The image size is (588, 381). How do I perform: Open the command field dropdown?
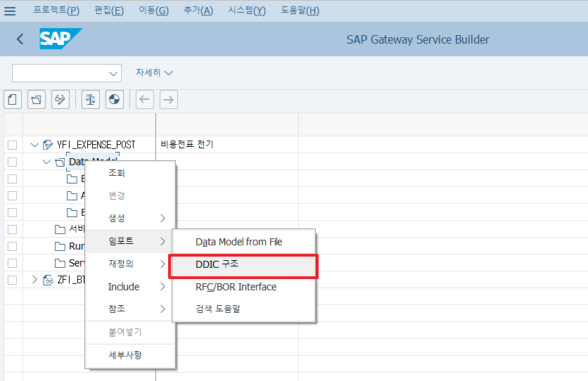point(113,73)
